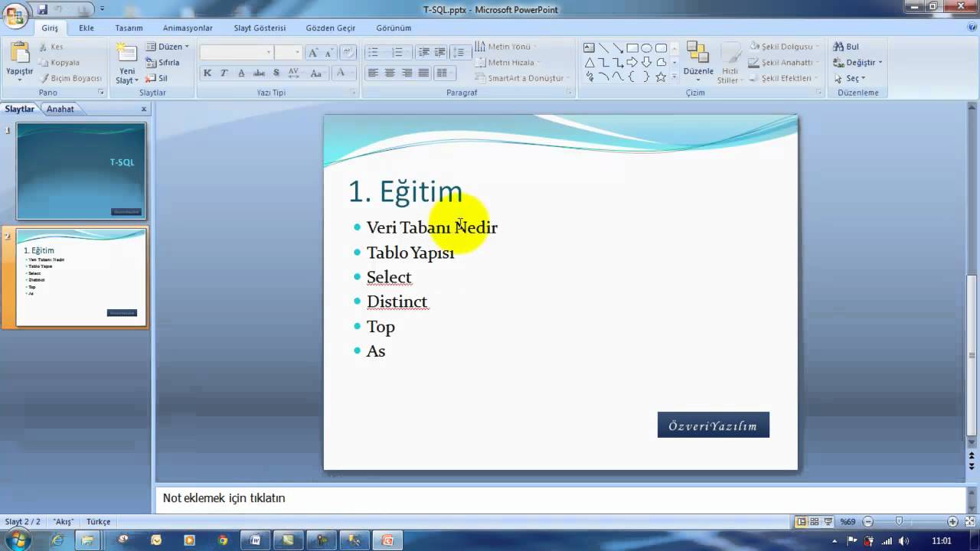Align text left
The height and width of the screenshot is (551, 980).
pyautogui.click(x=373, y=73)
